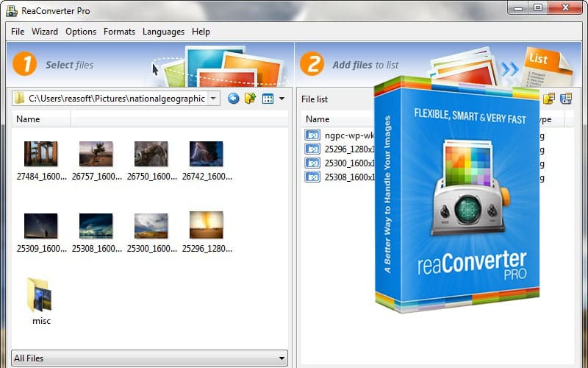Open the Languages menu
Screen dimensions: 588x368
point(163,32)
